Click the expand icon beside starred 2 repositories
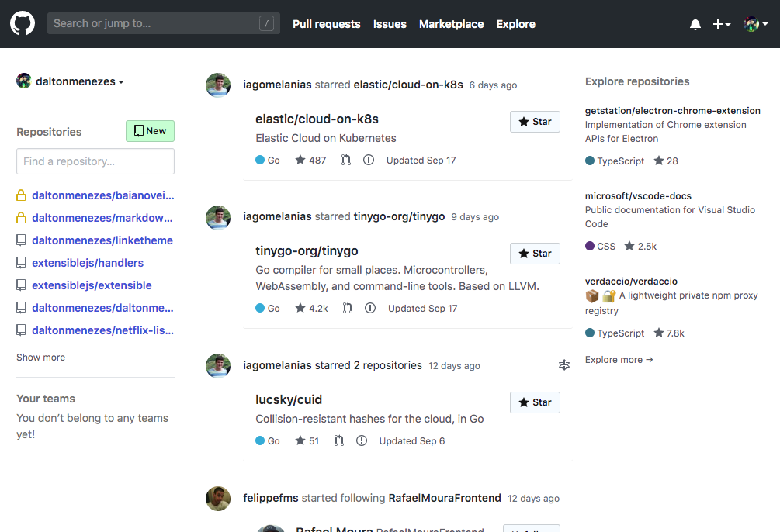This screenshot has height=532, width=780. pyautogui.click(x=564, y=365)
